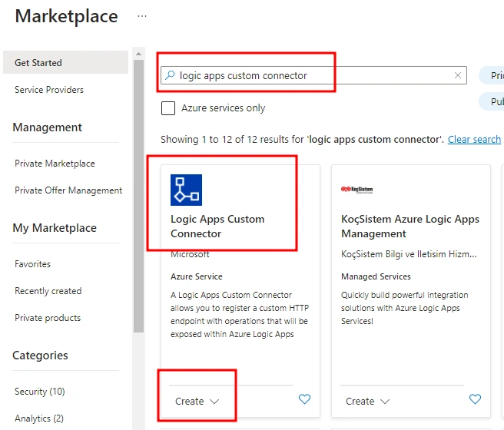The height and width of the screenshot is (430, 504).
Task: Expand Create dropdown on KoçSistem card
Action: click(x=367, y=401)
